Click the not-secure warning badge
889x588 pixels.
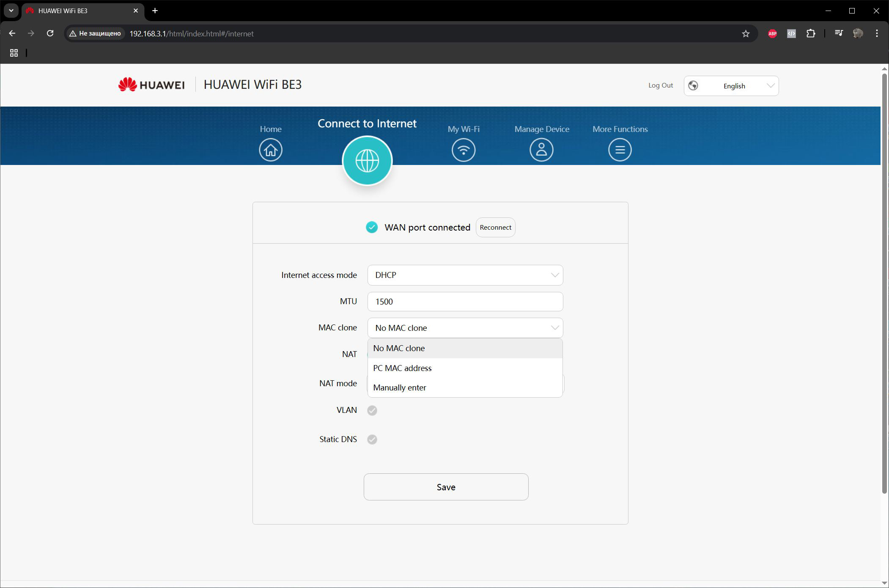click(95, 33)
